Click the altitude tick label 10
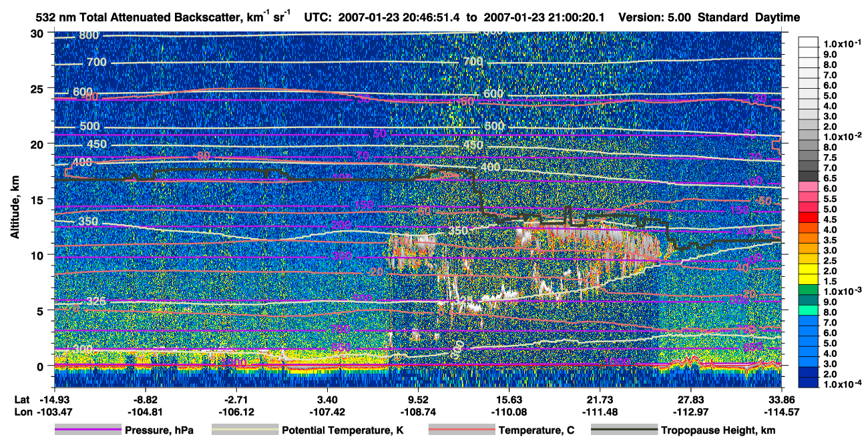The width and height of the screenshot is (868, 445). point(39,255)
